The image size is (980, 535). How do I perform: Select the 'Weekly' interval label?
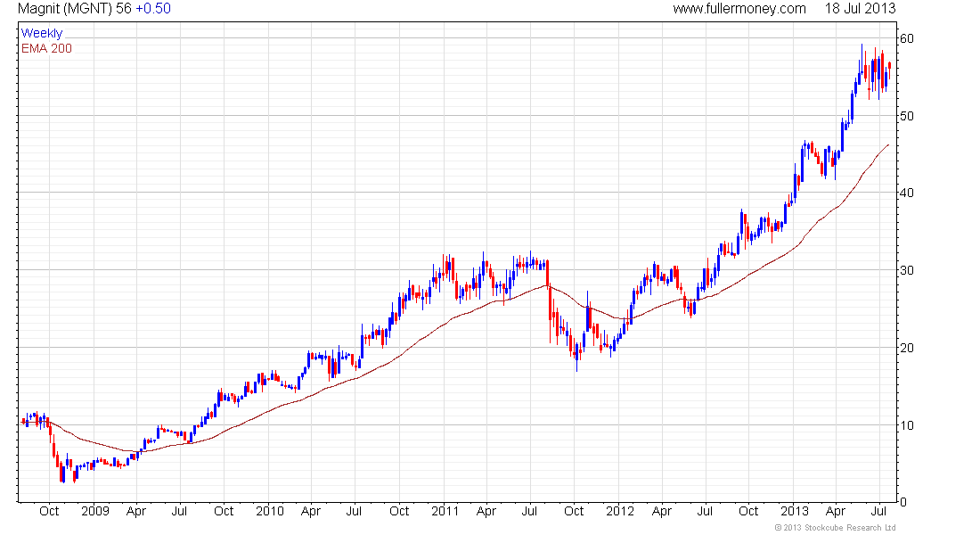point(42,33)
